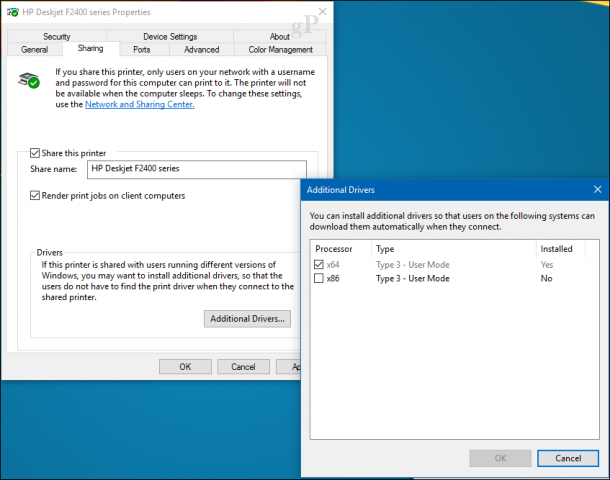Viewport: 610px width, 480px height.
Task: Go to the General tab
Action: [x=34, y=49]
